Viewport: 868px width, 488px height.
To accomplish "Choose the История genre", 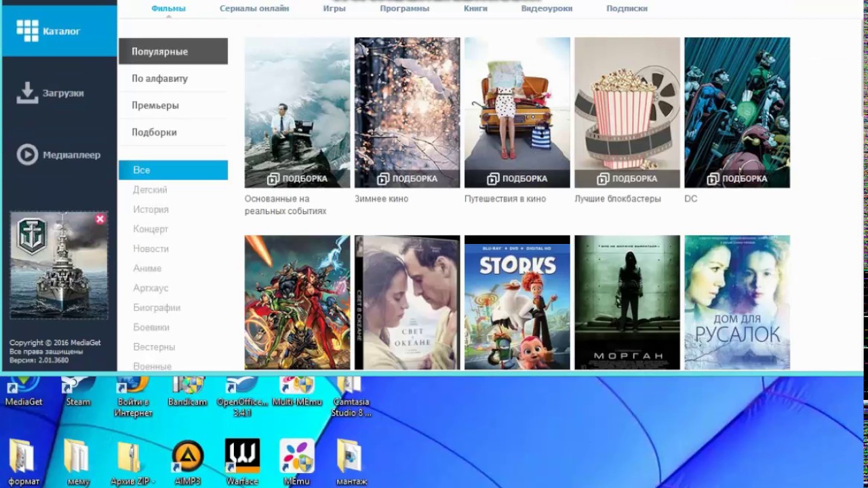I will coord(151,209).
